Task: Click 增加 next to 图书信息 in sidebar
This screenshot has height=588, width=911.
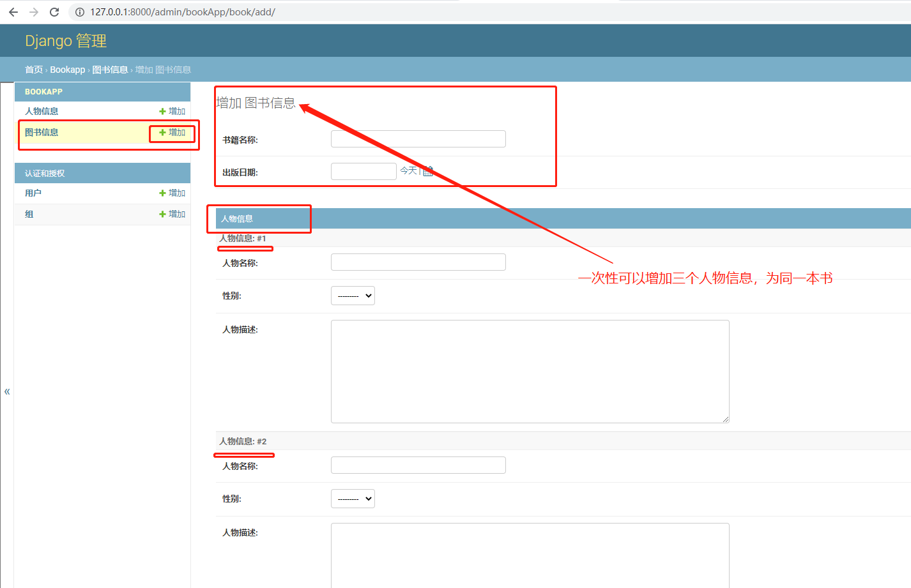Action: coord(172,132)
